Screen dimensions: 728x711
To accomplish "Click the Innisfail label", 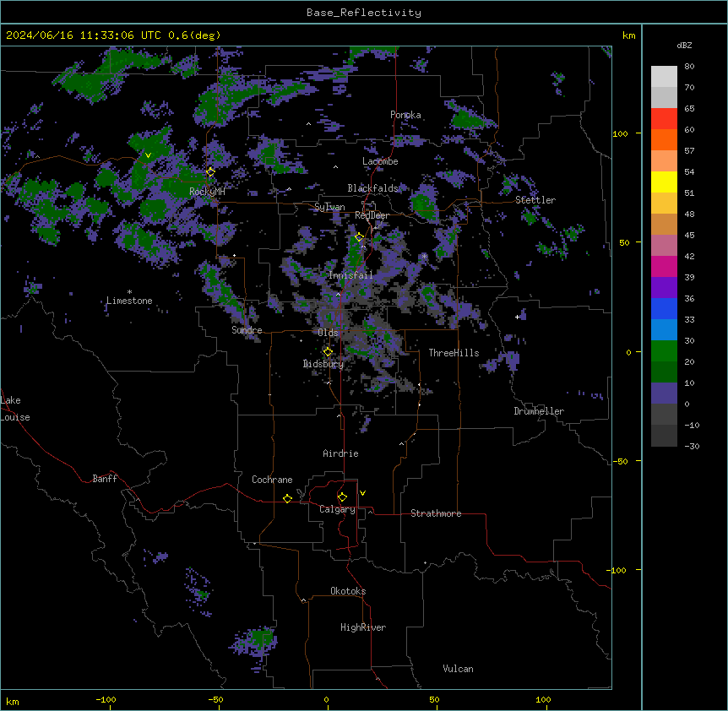I will point(351,275).
